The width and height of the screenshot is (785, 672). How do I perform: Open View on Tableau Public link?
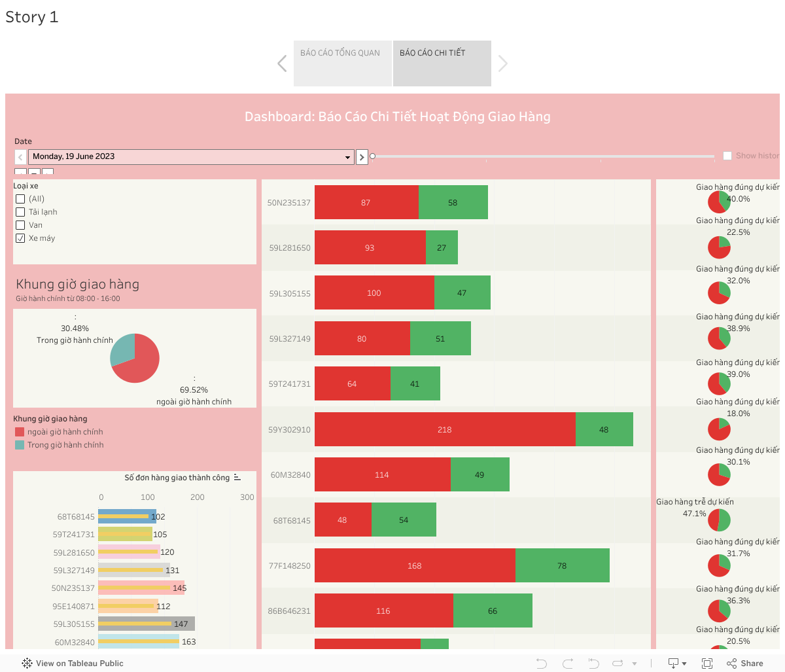click(x=73, y=663)
